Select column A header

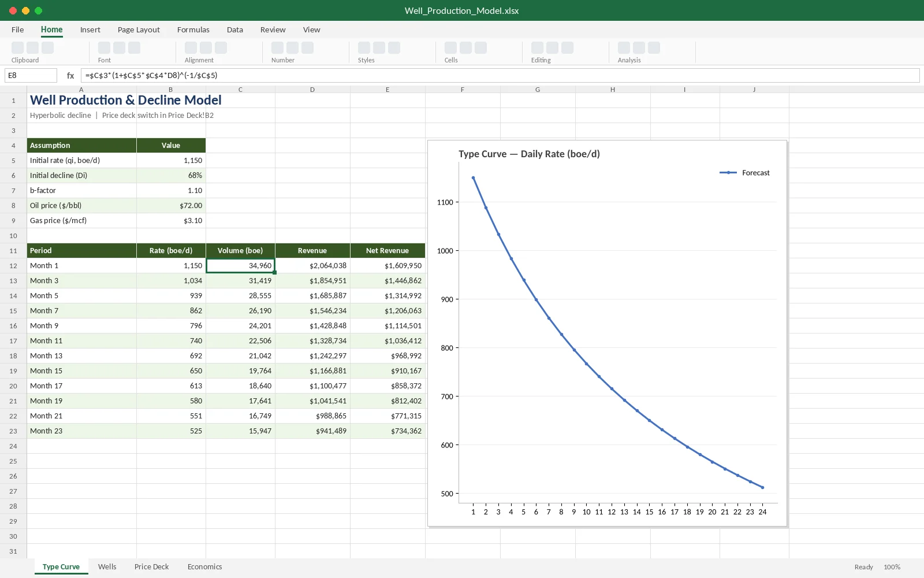81,90
